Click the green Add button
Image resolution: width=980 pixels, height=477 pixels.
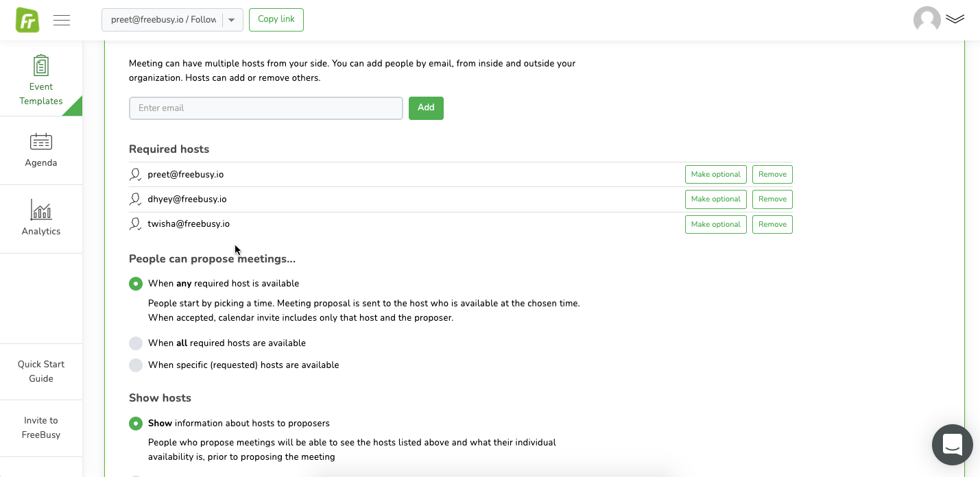coord(426,108)
